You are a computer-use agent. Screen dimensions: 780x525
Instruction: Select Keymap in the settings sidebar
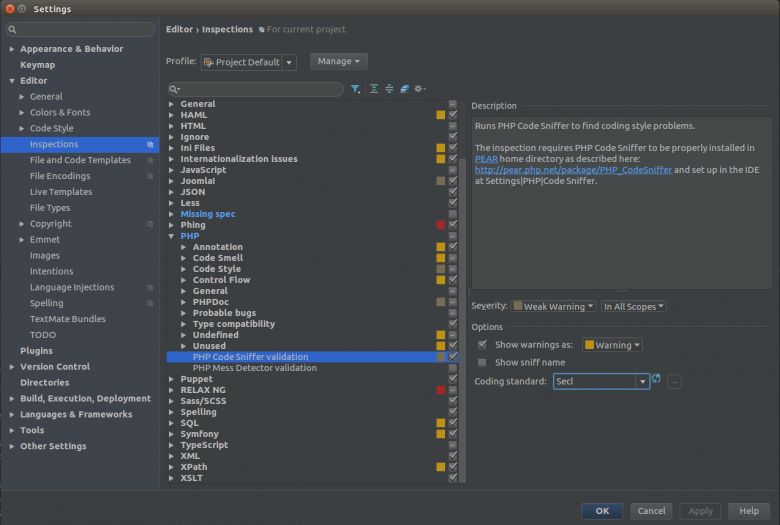[37, 65]
